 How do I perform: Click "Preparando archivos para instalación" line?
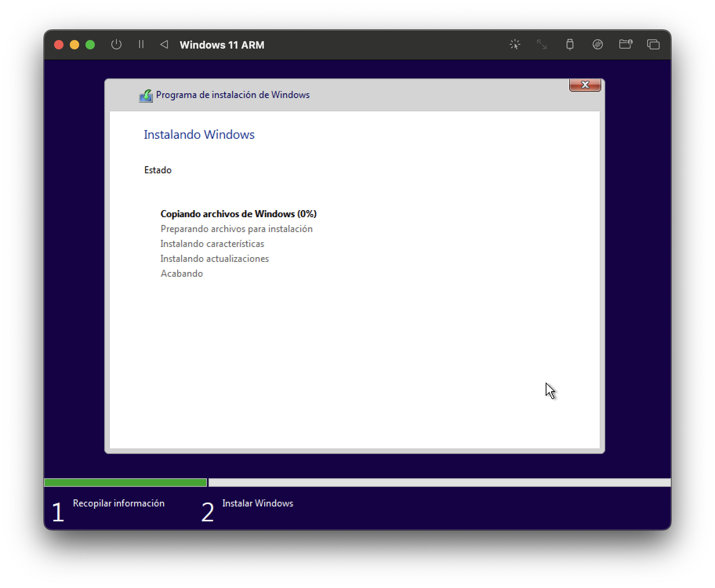236,229
